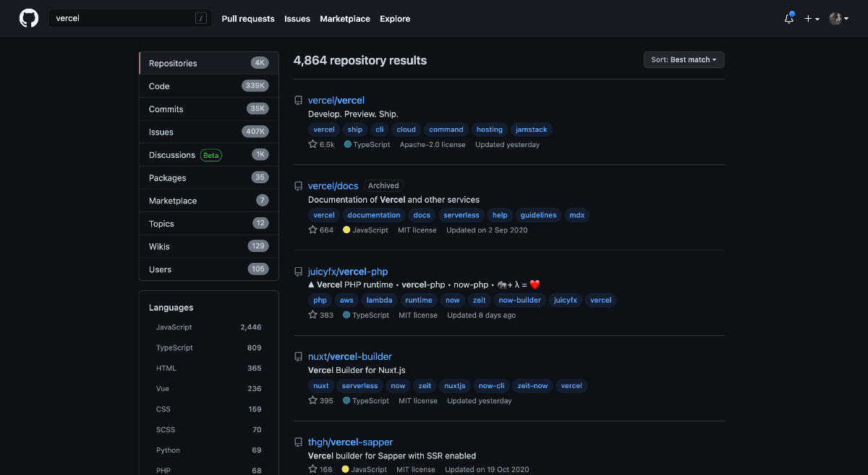Viewport: 868px width, 475px height.
Task: Click repository icon beside nuxt/vercel-builder
Action: pyautogui.click(x=298, y=357)
